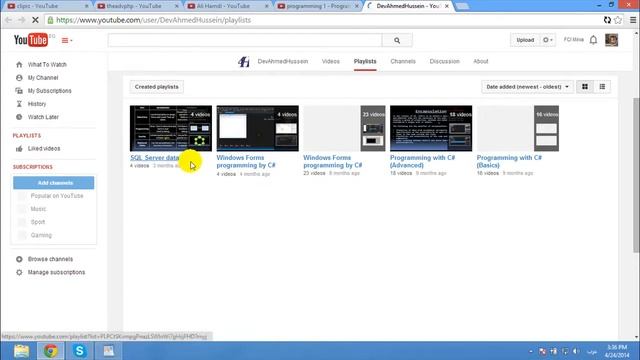Click the Home icon in the sidebar
This screenshot has width=640, height=360.
click(x=19, y=64)
